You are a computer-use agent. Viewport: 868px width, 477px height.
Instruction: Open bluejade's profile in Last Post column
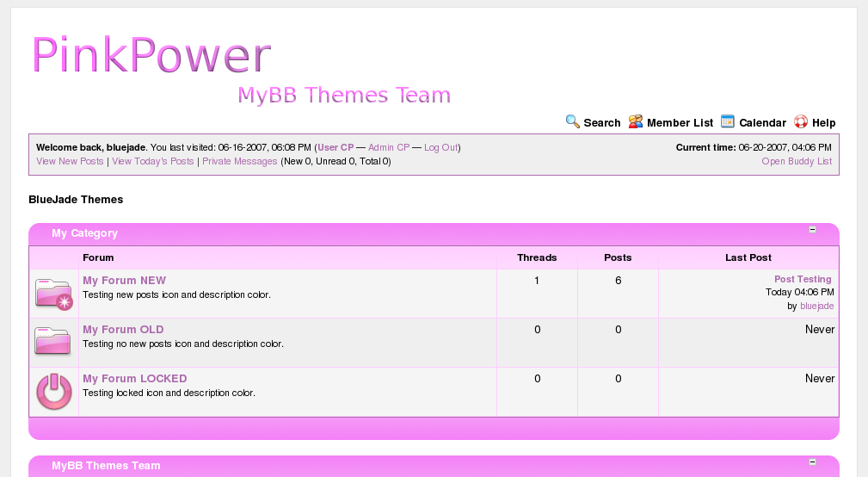816,306
